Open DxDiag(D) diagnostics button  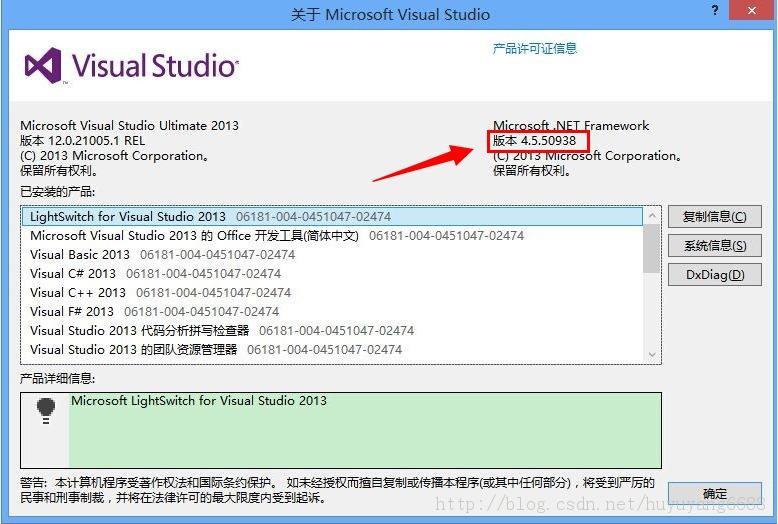point(714,275)
